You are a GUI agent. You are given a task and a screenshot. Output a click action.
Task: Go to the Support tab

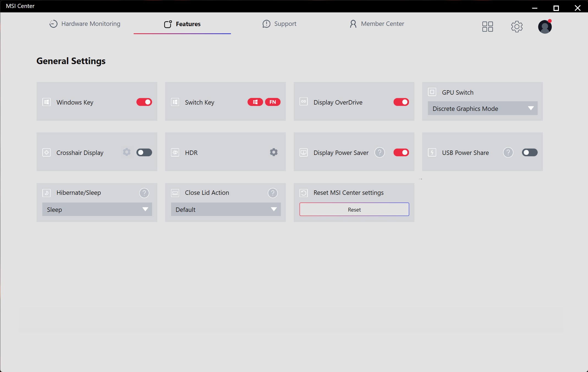[279, 24]
